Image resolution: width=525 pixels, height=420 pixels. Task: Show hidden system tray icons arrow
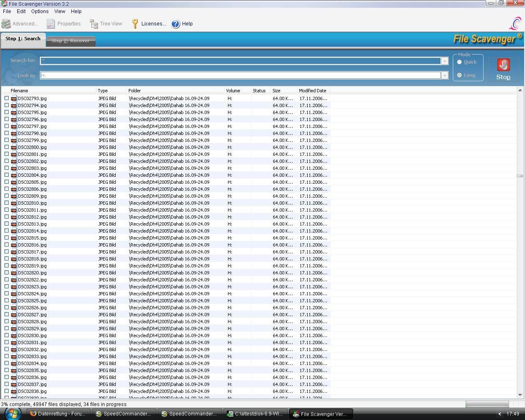499,414
